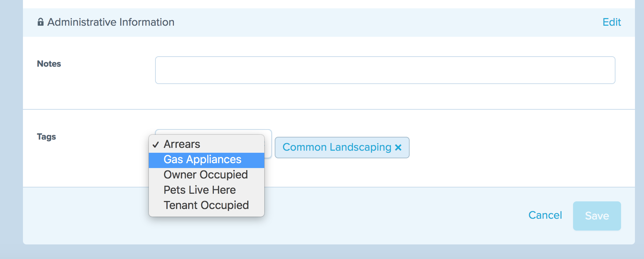Choose Gas Appliances from the tag list

[x=207, y=160]
